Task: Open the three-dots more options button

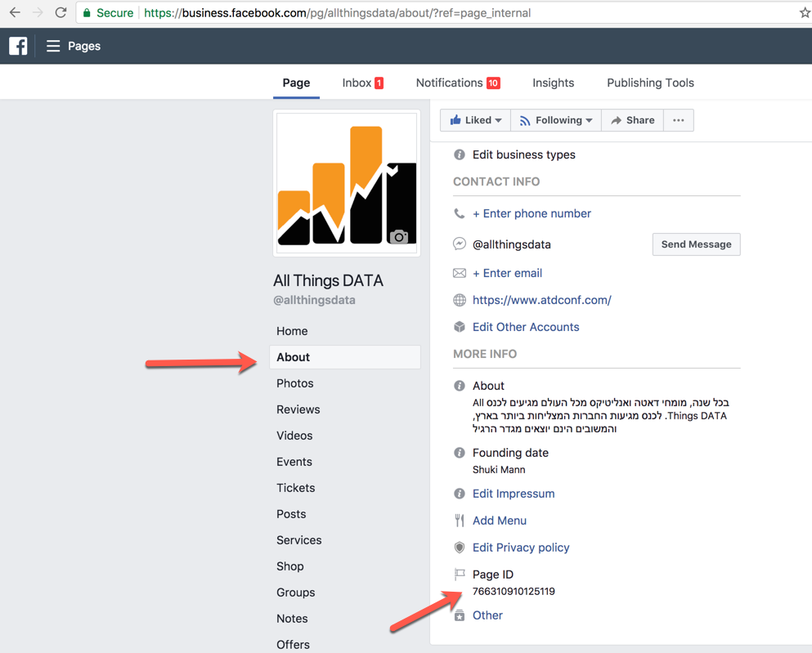Action: (679, 120)
